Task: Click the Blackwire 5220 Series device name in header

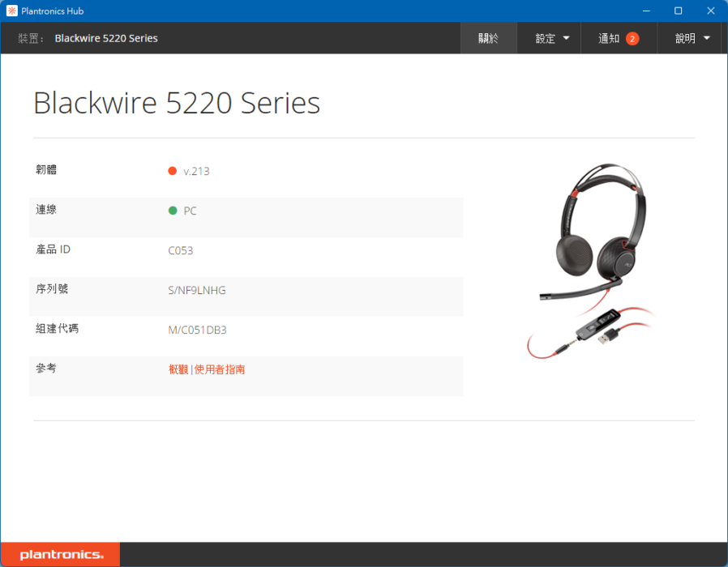Action: pos(106,38)
